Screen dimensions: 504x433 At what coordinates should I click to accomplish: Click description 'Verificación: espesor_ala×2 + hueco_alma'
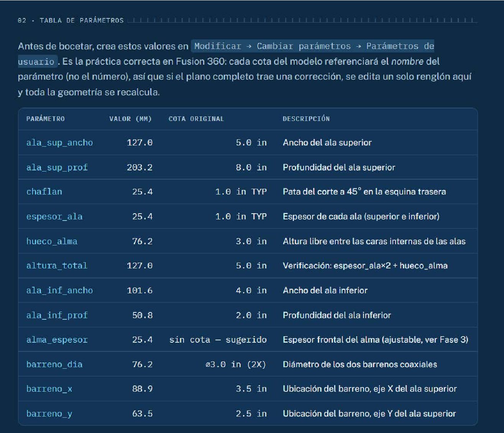[x=365, y=265]
